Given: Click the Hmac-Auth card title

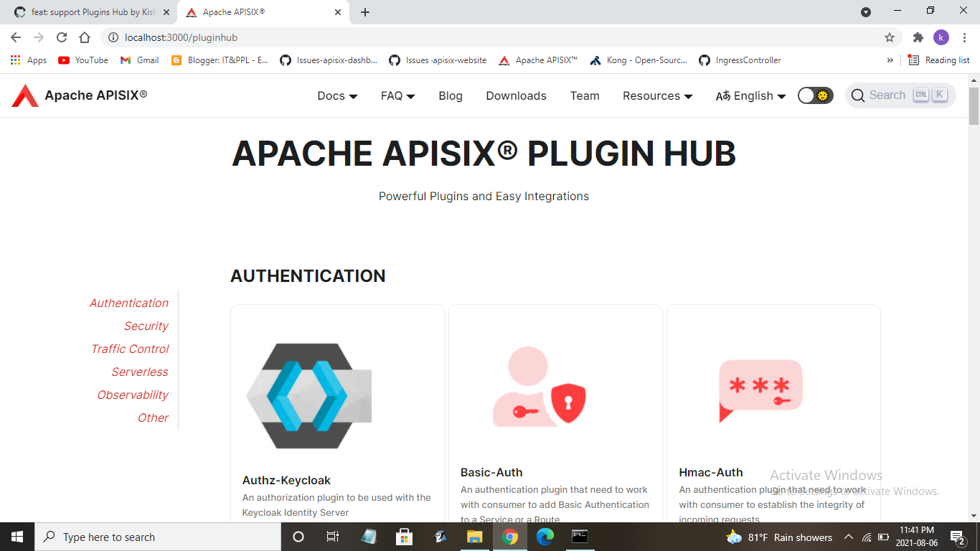Looking at the screenshot, I should point(711,472).
